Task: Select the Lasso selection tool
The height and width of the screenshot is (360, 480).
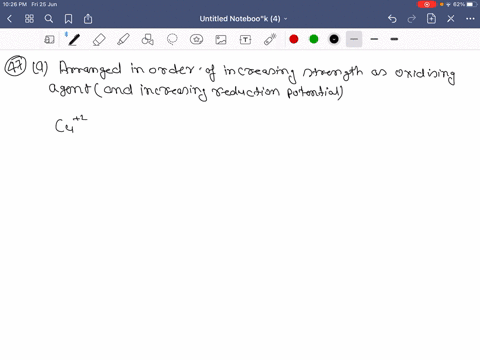Action: tap(172, 40)
